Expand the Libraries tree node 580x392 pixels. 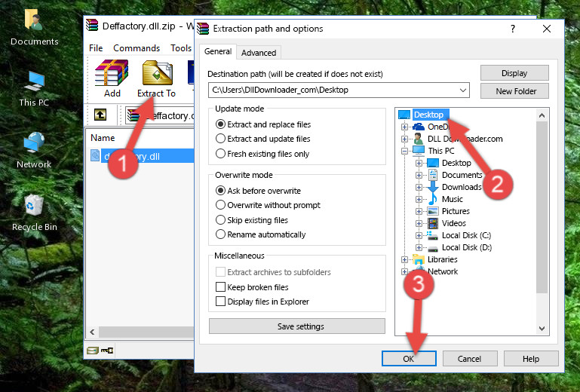tap(404, 259)
